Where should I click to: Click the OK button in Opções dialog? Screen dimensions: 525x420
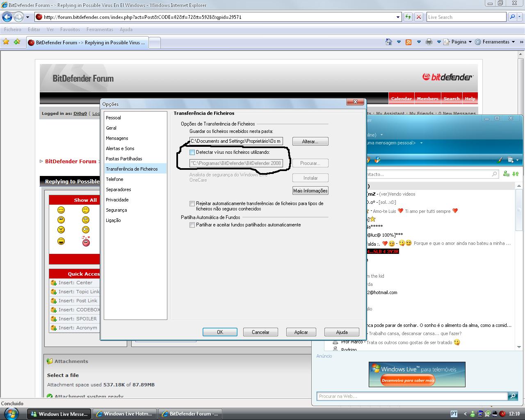pos(220,332)
